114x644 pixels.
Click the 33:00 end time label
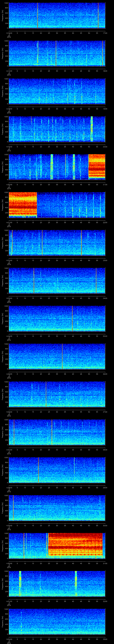click(105, 639)
